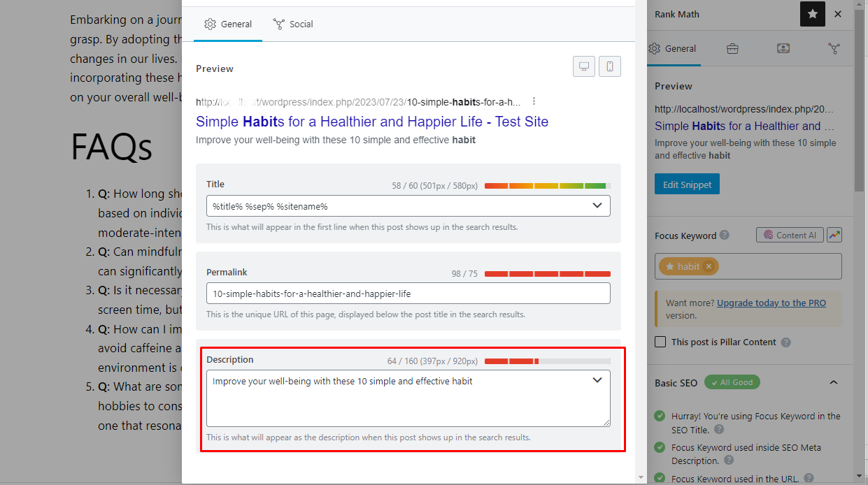
Task: Open the Description variables dropdown arrow
Action: pyautogui.click(x=597, y=380)
